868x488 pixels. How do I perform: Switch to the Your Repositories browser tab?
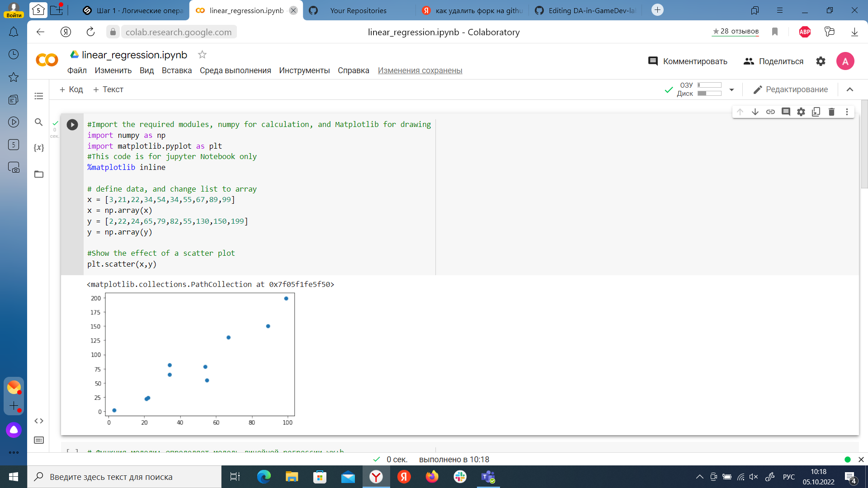(x=359, y=10)
